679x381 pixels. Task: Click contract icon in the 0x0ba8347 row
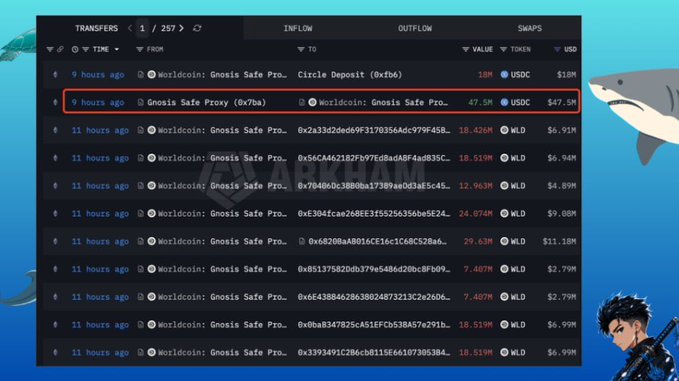[x=140, y=325]
